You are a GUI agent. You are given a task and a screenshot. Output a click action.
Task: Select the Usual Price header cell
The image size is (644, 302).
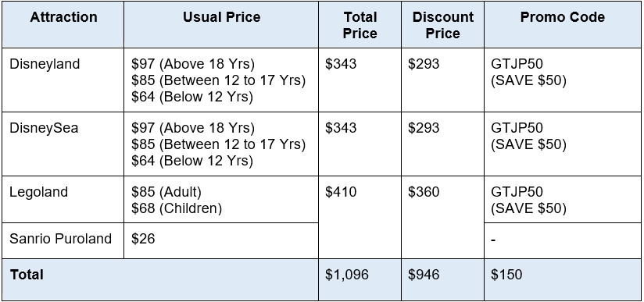coord(221,25)
